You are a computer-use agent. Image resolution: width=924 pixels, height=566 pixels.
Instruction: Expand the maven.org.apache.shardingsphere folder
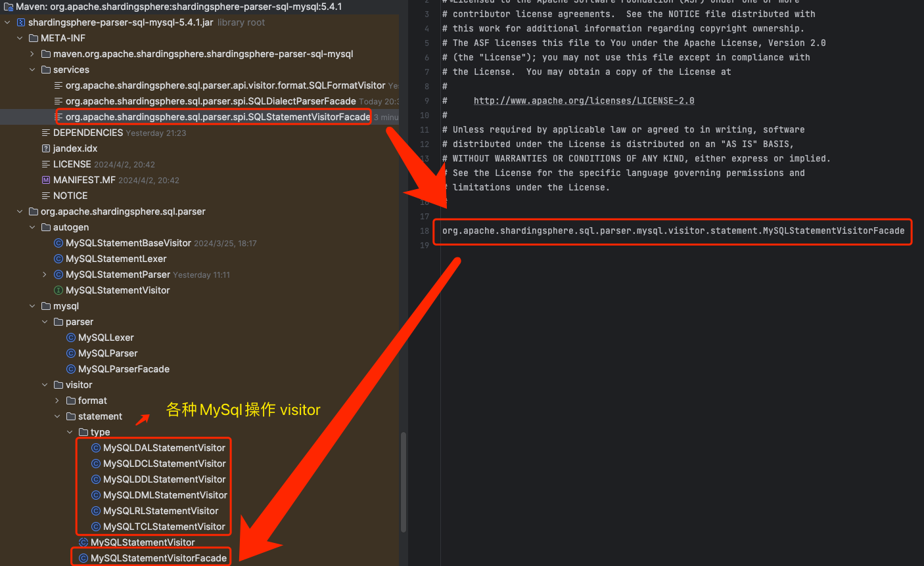(x=32, y=54)
